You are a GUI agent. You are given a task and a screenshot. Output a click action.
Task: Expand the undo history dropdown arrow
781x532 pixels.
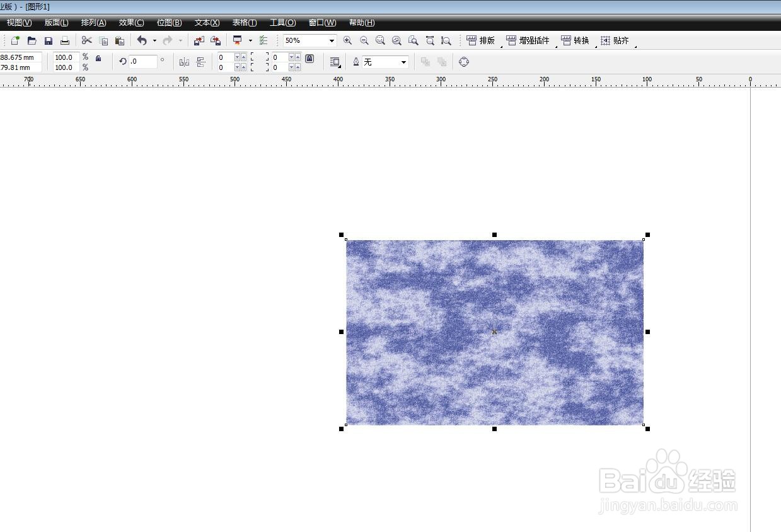coord(154,40)
